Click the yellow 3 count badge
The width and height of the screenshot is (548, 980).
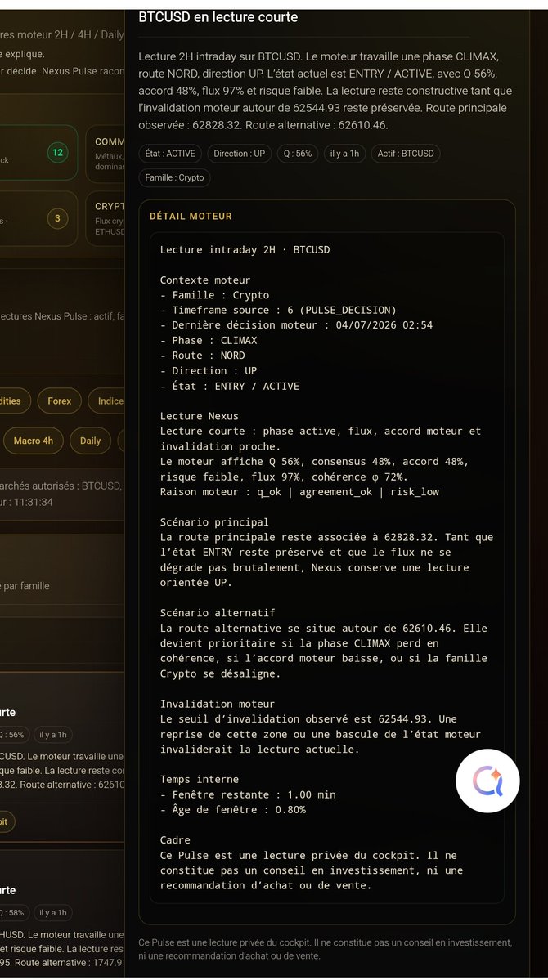[x=57, y=218]
